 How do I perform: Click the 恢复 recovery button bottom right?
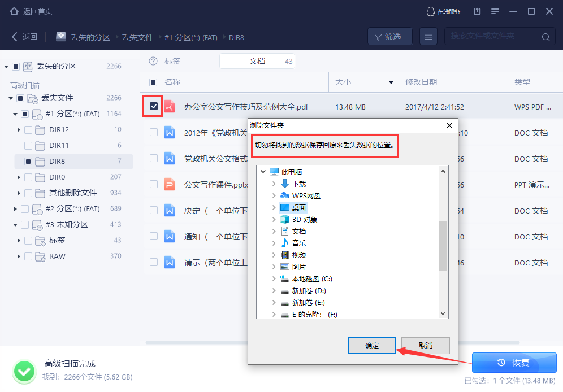click(x=514, y=362)
